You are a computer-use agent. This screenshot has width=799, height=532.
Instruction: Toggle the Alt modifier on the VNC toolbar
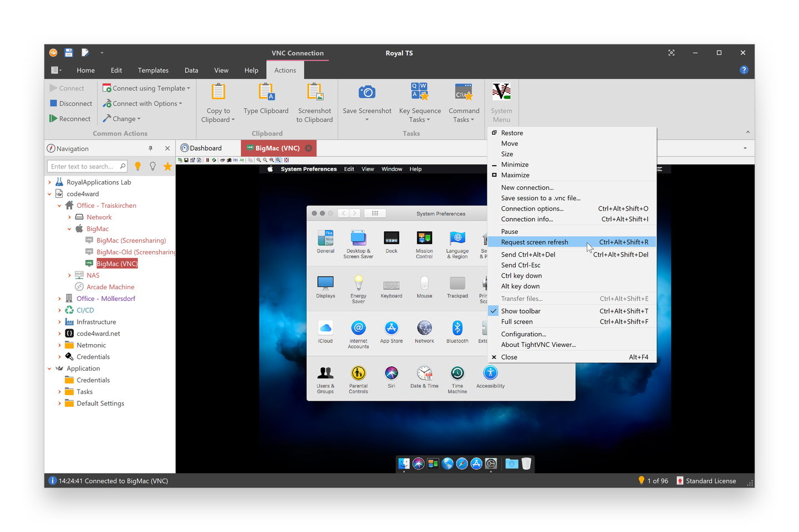point(242,160)
